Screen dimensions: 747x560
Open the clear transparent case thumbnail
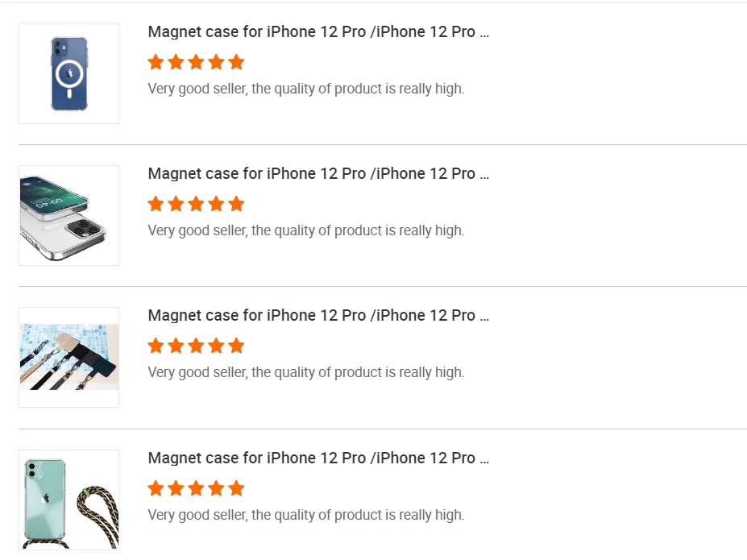click(x=68, y=215)
